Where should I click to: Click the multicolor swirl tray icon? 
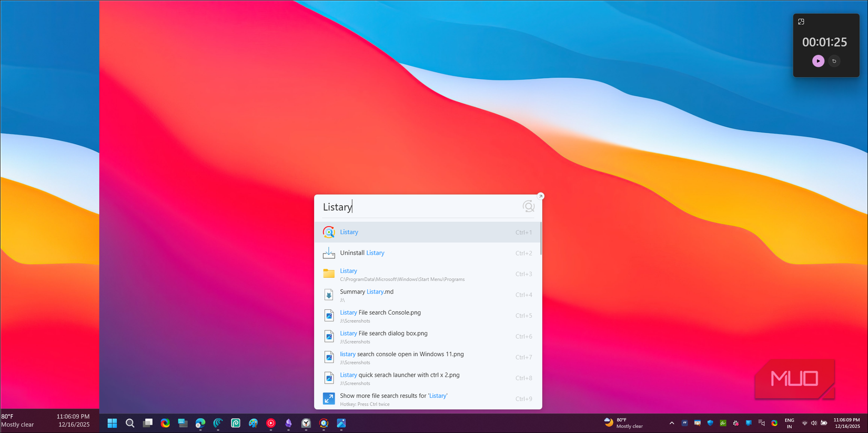click(x=774, y=423)
